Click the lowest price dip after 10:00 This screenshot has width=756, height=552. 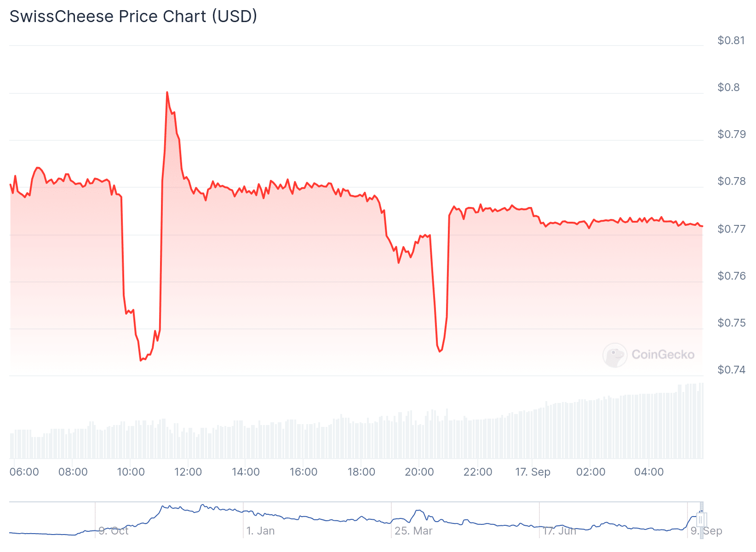[141, 360]
